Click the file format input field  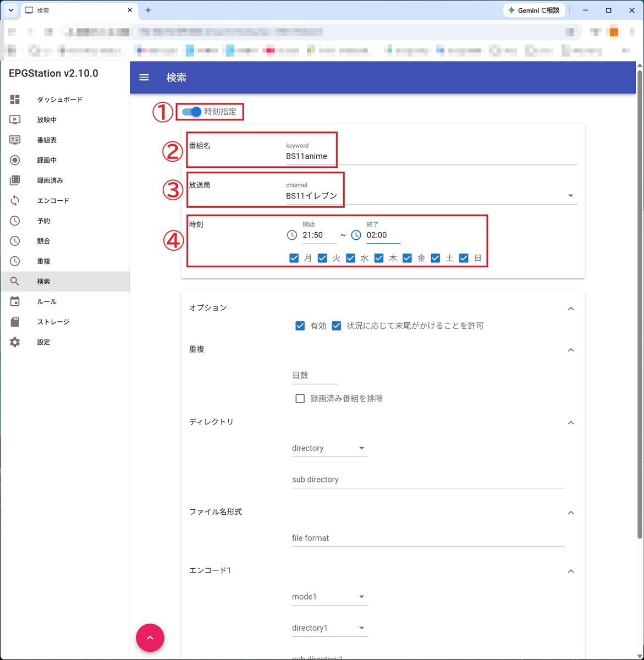428,538
